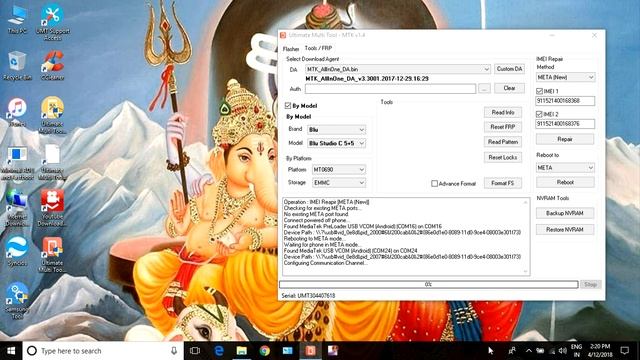Click the taskbar clock showing 2:20 PM

click(x=600, y=351)
